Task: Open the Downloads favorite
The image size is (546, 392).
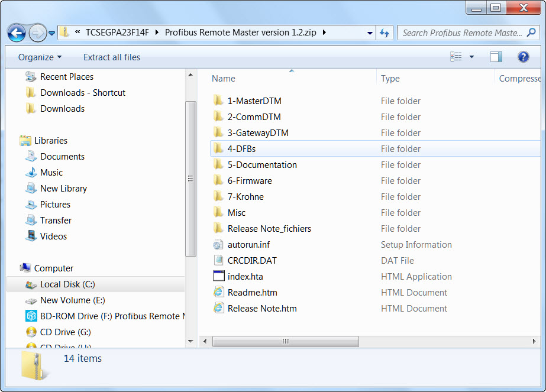Action: (55, 109)
